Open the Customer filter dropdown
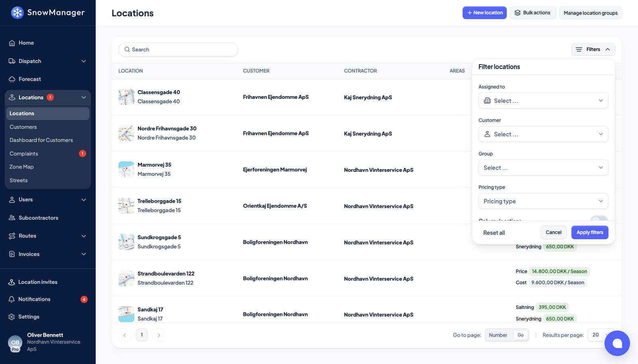This screenshot has height=364, width=638. point(543,134)
